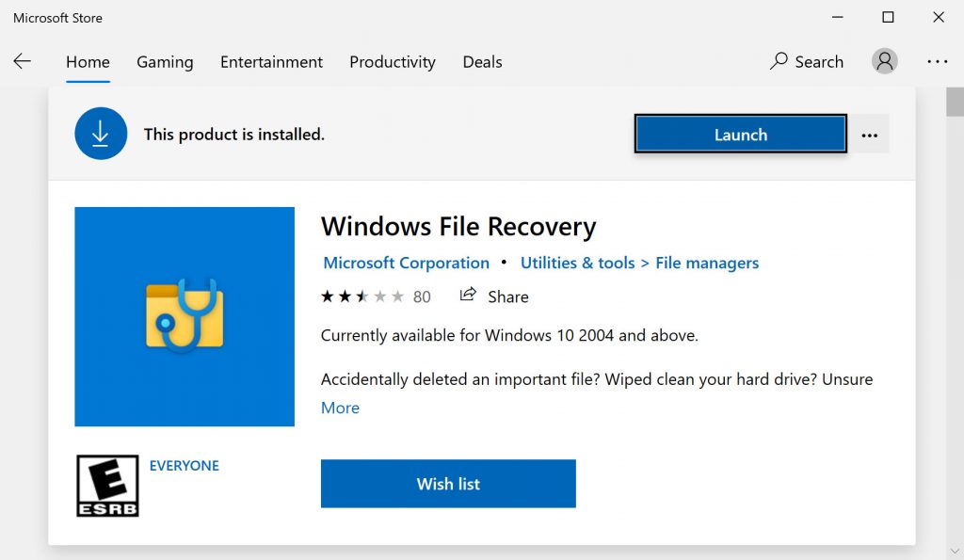The height and width of the screenshot is (560, 964).
Task: Click the blue download/installed icon
Action: 101,133
